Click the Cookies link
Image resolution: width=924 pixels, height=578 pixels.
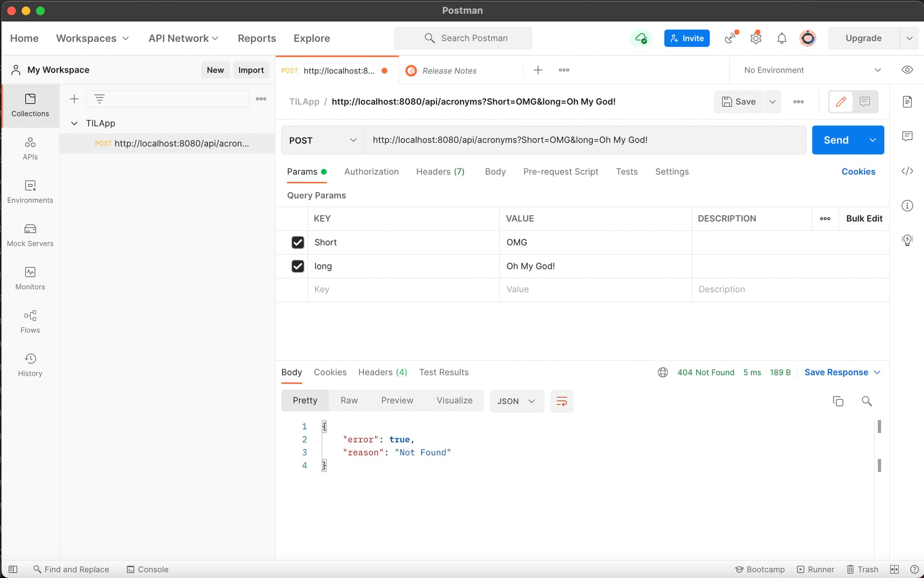(858, 172)
